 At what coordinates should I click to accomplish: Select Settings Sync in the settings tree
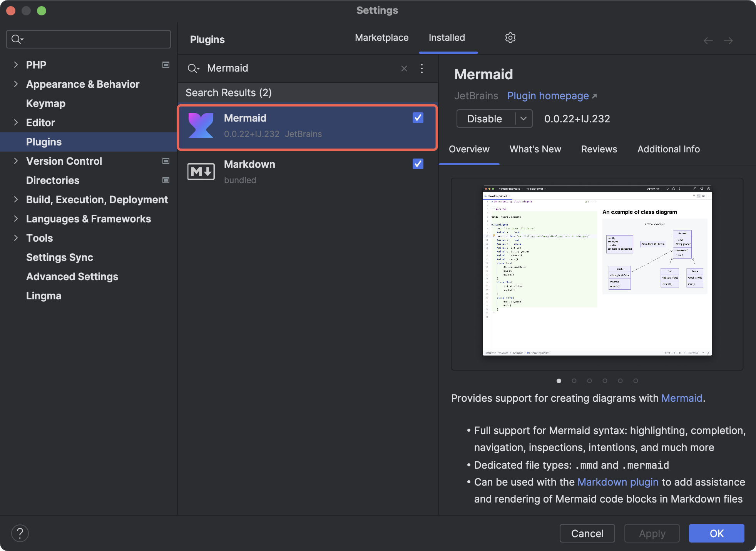(60, 257)
